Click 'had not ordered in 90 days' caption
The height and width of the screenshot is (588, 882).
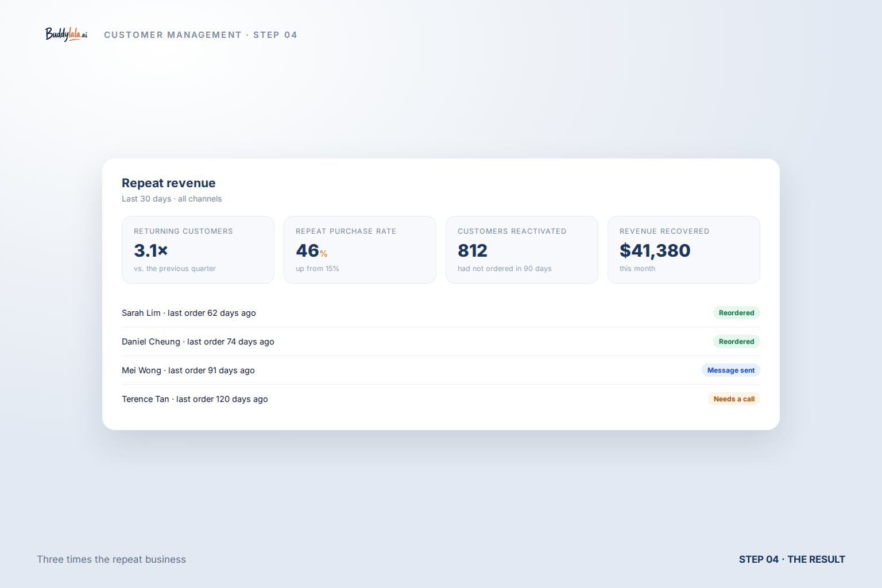504,269
